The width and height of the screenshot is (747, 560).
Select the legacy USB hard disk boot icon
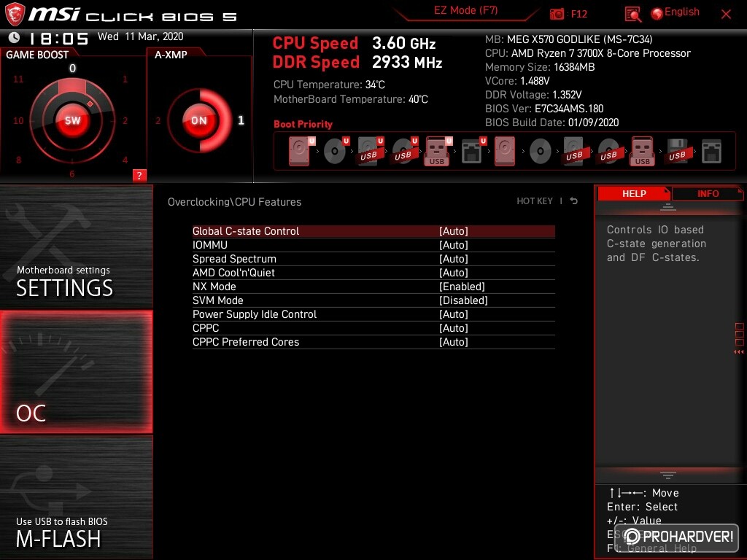pyautogui.click(x=574, y=152)
